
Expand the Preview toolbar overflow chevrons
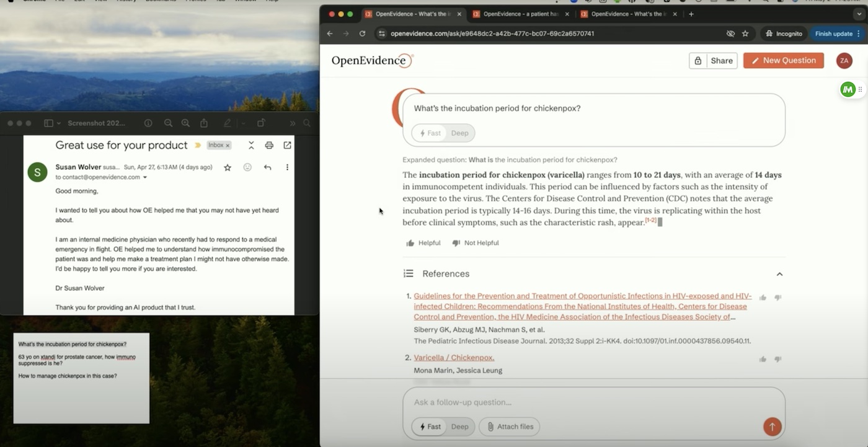click(x=293, y=123)
